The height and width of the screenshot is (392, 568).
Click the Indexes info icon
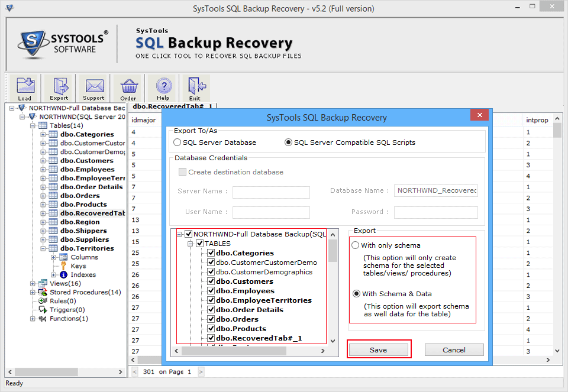(63, 275)
